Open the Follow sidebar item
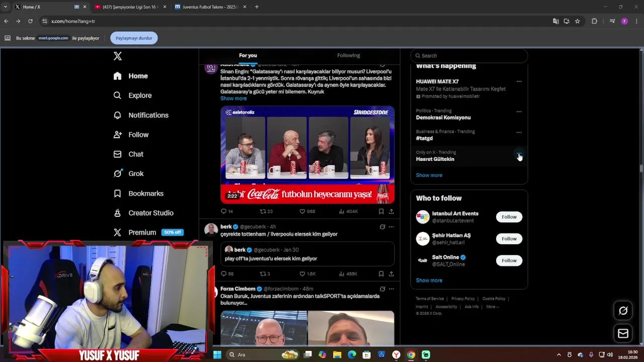Viewport: 644px width, 362px height. 131,135
